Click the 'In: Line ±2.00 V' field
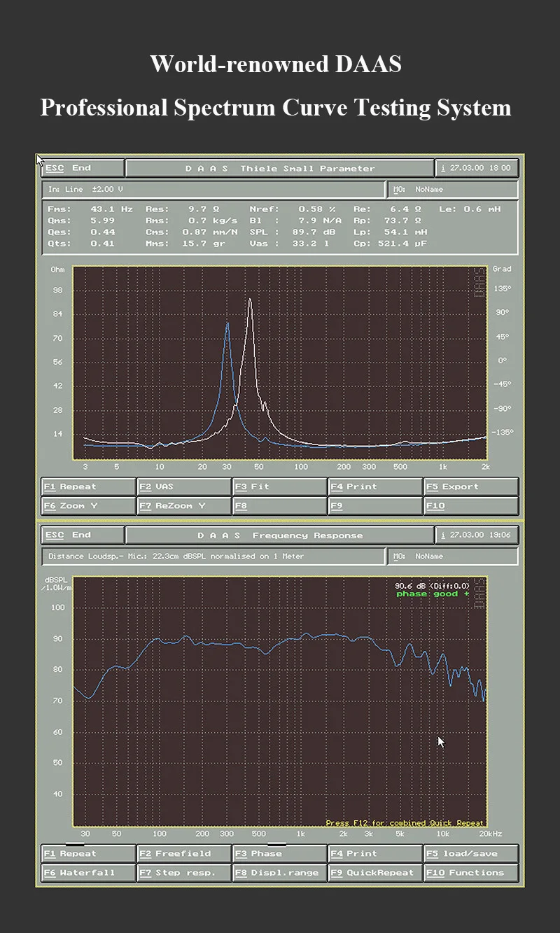 pyautogui.click(x=213, y=189)
